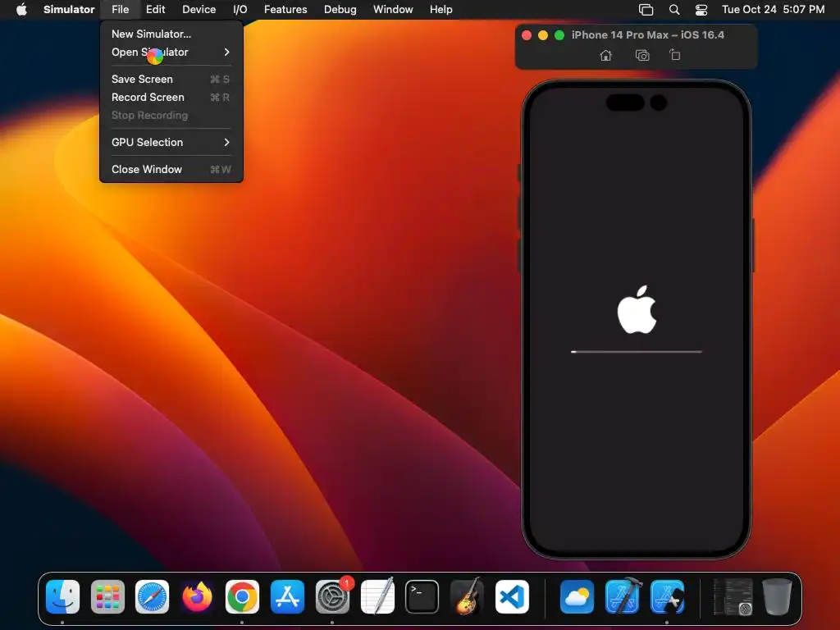Tap the Home button icon in Simulator toolbar
This screenshot has width=840, height=630.
(x=605, y=55)
